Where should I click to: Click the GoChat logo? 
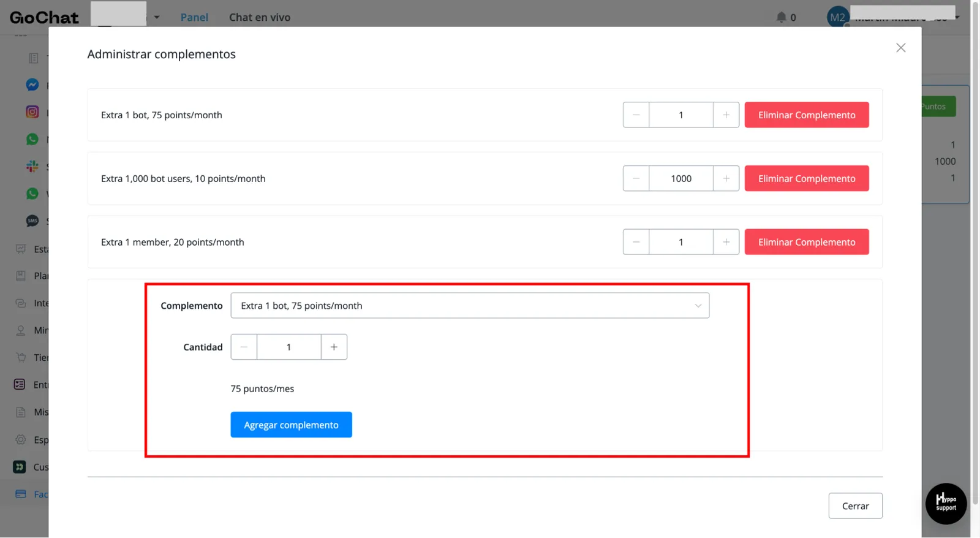[x=44, y=17]
